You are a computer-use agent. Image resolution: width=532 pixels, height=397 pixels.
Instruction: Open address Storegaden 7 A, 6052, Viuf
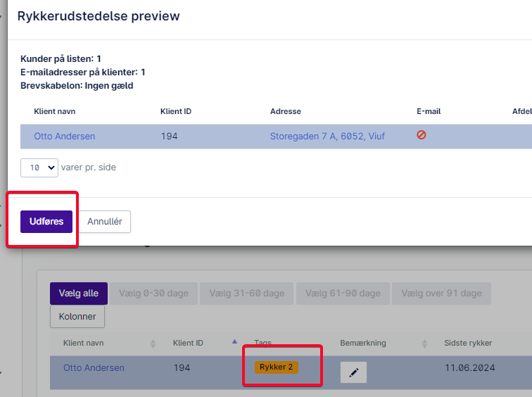coord(327,137)
